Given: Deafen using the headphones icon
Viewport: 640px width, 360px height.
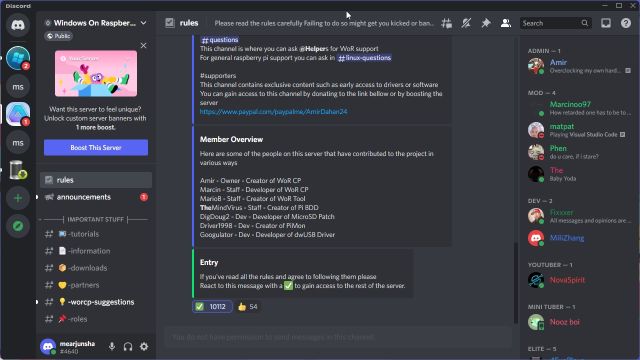Looking at the screenshot, I should pos(128,347).
